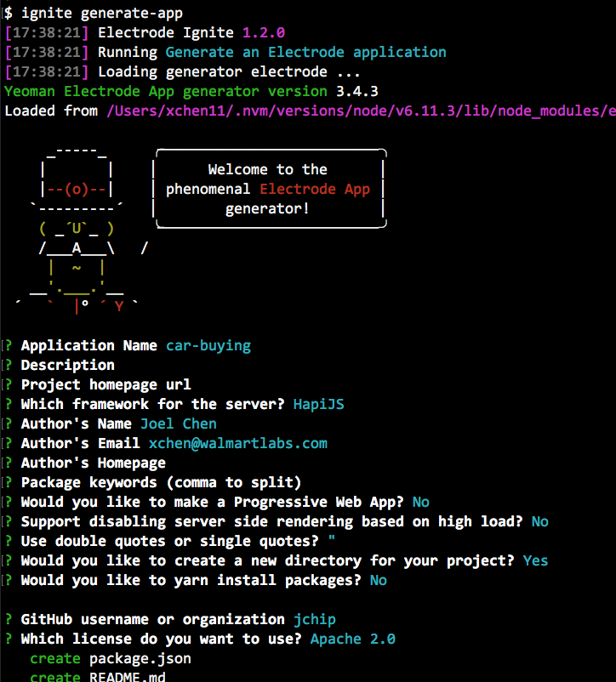Click the green 'create' keyword before package.json
616x682 pixels.
coord(55,658)
